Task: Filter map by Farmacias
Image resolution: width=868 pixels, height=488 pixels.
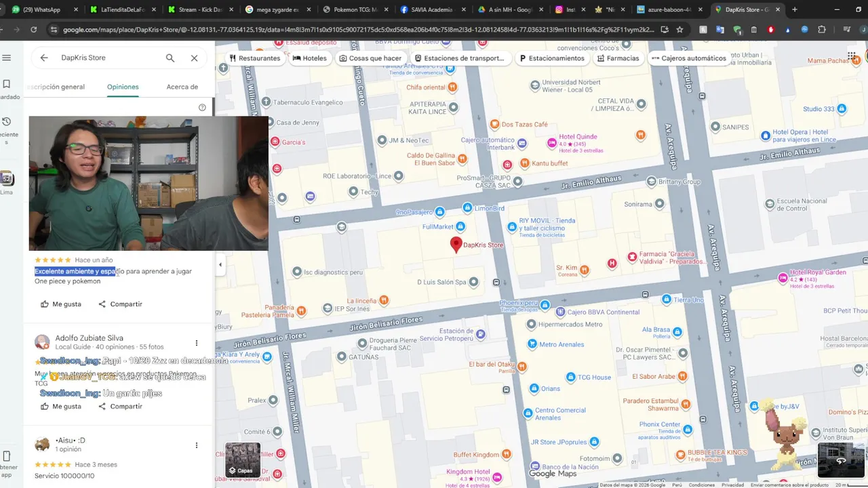Action: click(618, 58)
